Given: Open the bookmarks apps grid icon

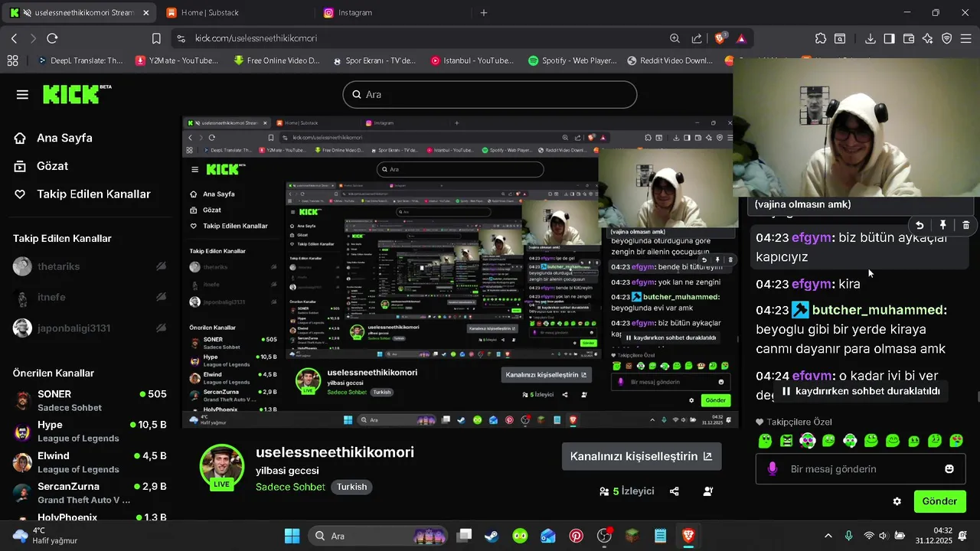Looking at the screenshot, I should pyautogui.click(x=12, y=60).
